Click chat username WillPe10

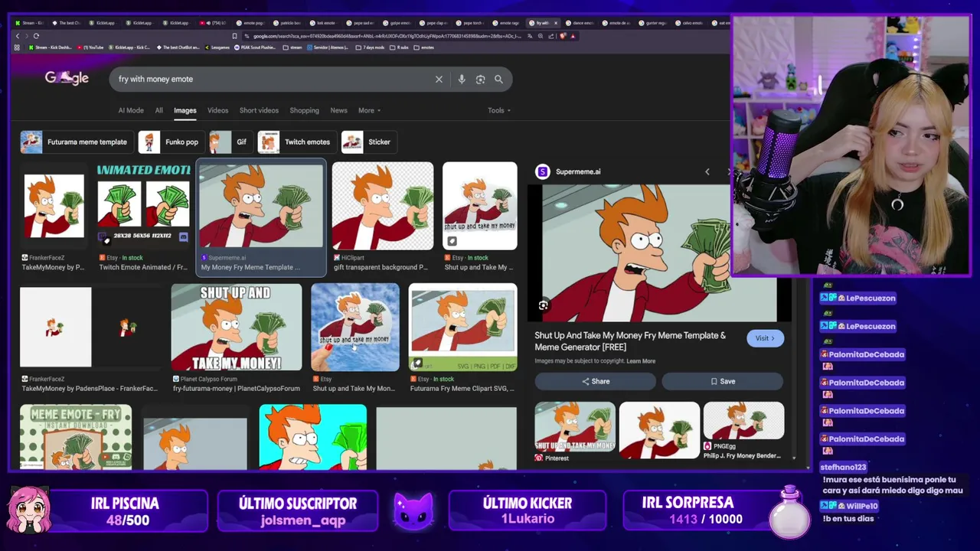tap(862, 506)
